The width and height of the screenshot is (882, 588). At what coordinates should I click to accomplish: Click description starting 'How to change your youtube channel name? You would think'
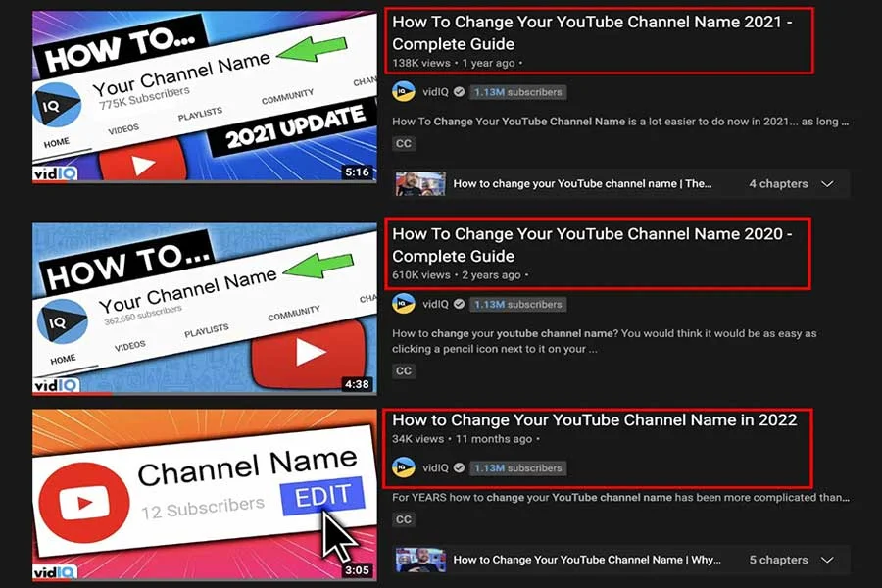click(x=605, y=341)
